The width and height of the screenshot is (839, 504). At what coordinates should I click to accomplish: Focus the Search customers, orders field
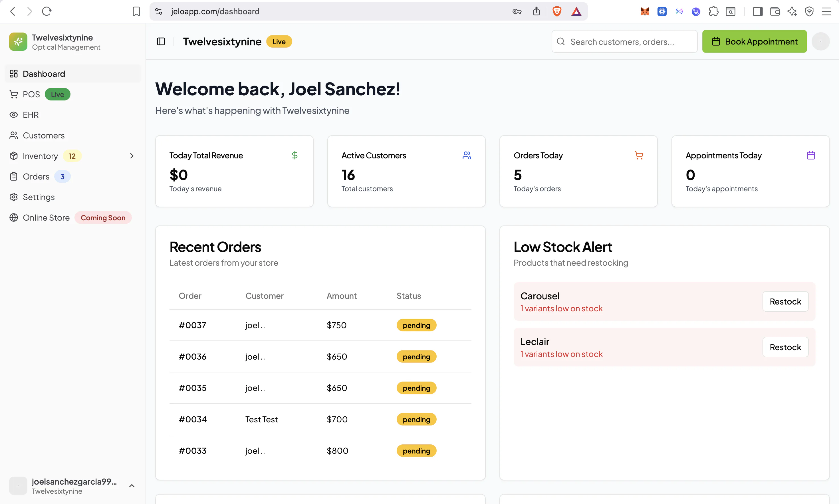(624, 41)
